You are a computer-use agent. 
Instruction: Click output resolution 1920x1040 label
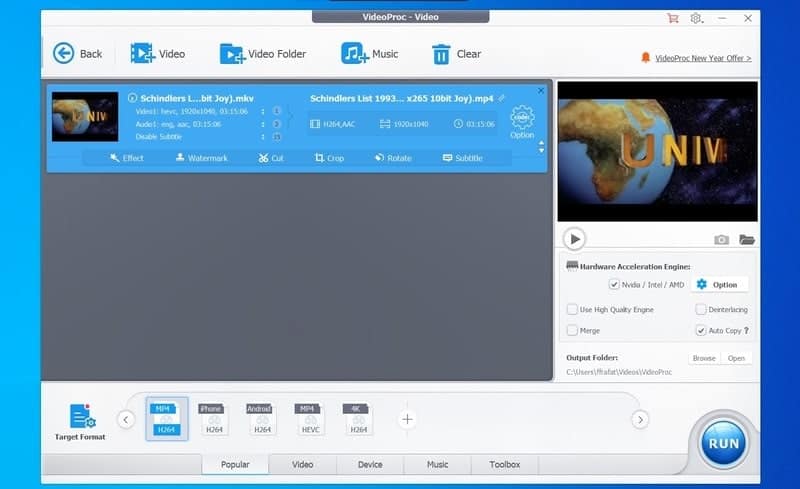click(404, 124)
